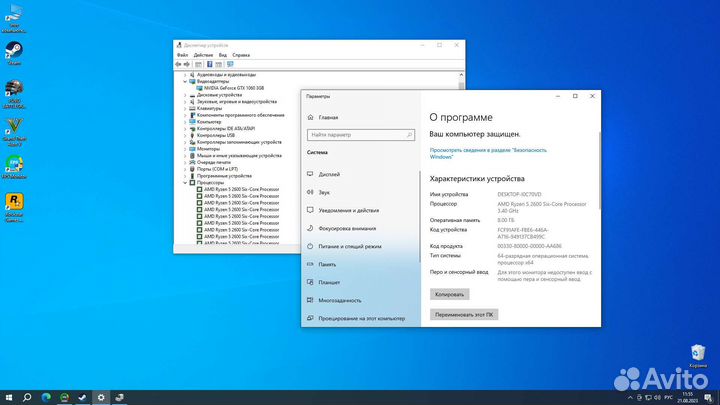Open taskbar Search magnifier
The image size is (720, 405).
[x=27, y=397]
